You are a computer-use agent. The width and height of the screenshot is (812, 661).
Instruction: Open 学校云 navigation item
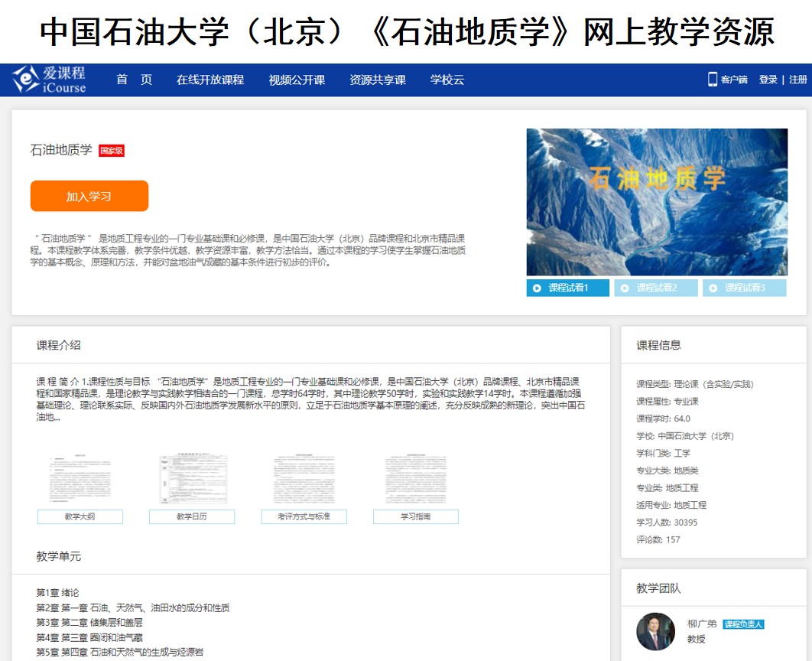[x=447, y=80]
